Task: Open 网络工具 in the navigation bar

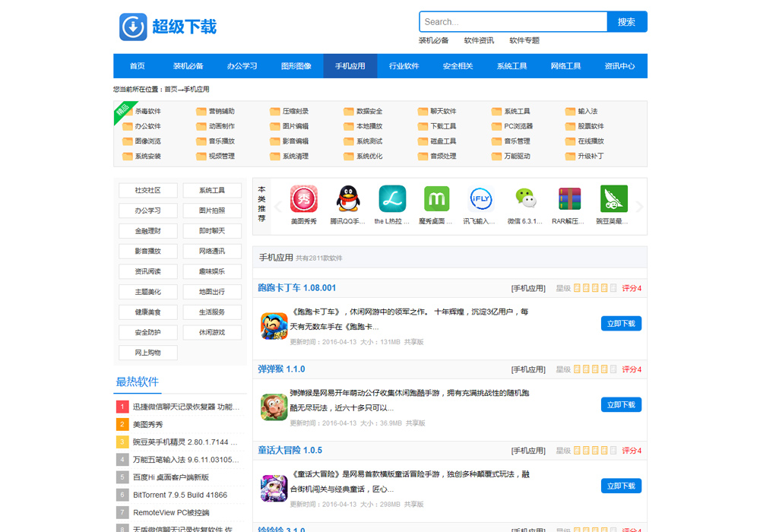Action: click(x=565, y=66)
